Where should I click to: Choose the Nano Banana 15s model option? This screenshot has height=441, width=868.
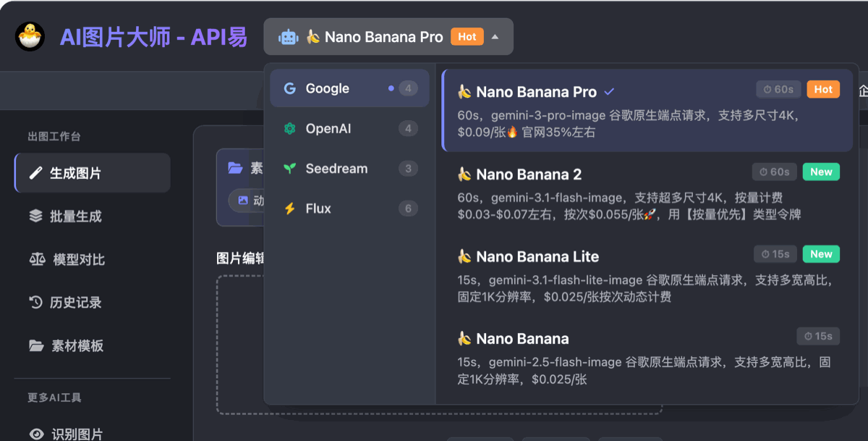coord(646,358)
